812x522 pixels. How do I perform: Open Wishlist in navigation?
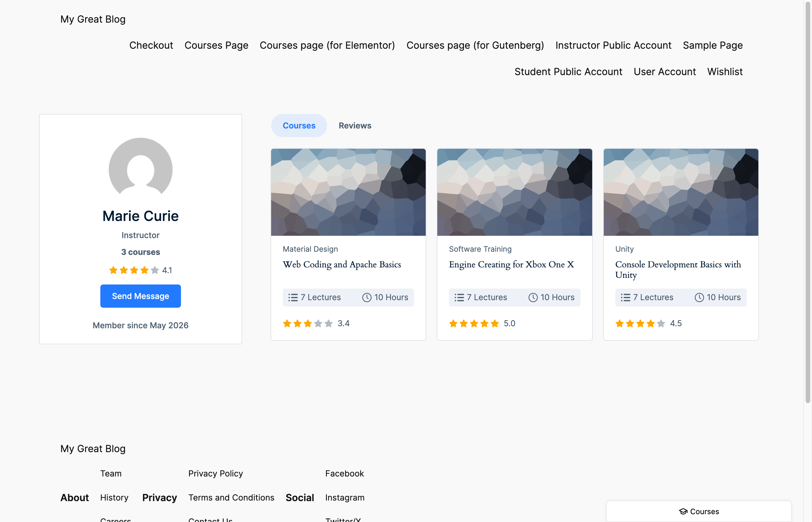click(725, 72)
